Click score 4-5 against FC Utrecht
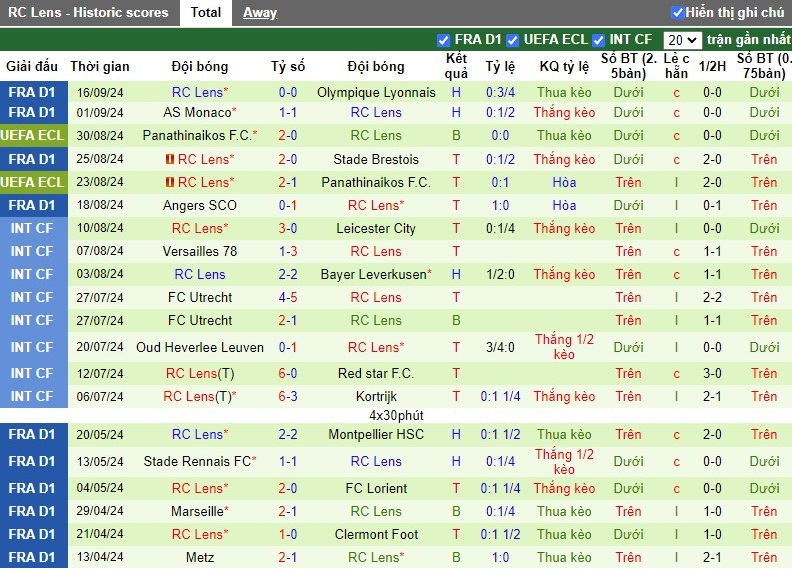This screenshot has width=792, height=571. (x=288, y=297)
